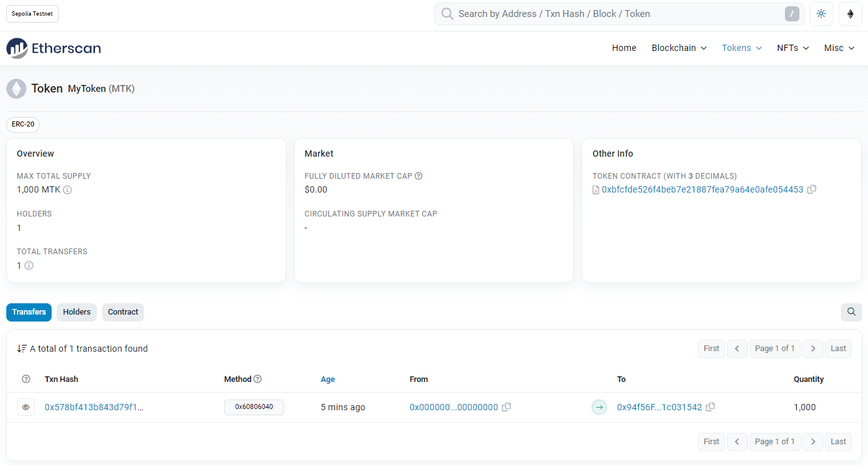This screenshot has height=465, width=868.
Task: Open the From address 0x000000...00000000
Action: 454,407
